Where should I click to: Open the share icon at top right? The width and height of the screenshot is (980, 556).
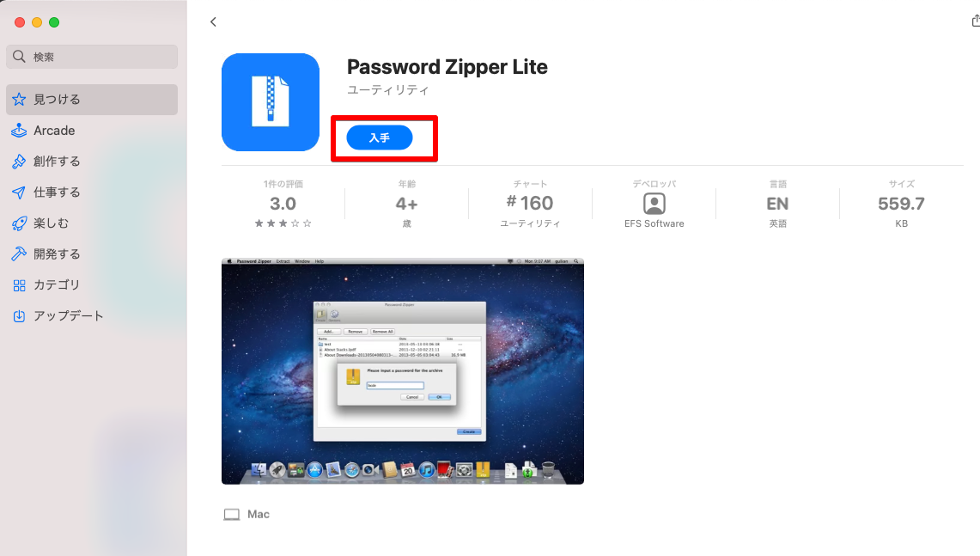pyautogui.click(x=976, y=21)
